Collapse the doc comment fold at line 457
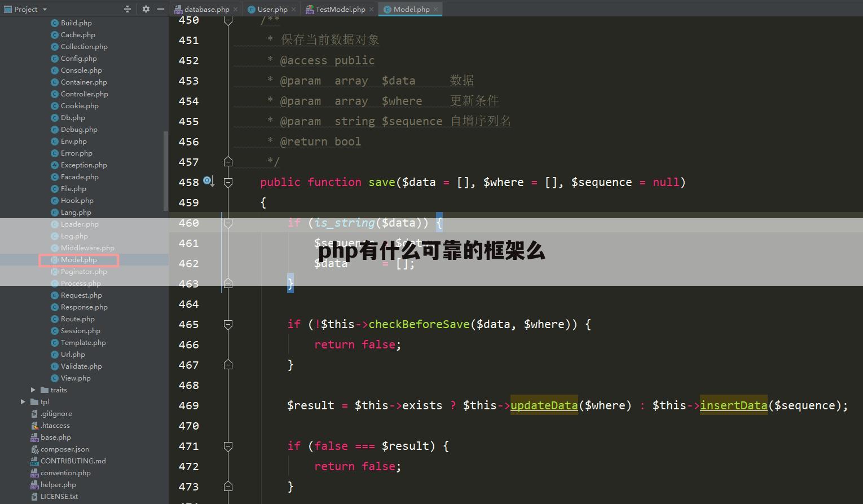This screenshot has width=863, height=504. point(228,161)
